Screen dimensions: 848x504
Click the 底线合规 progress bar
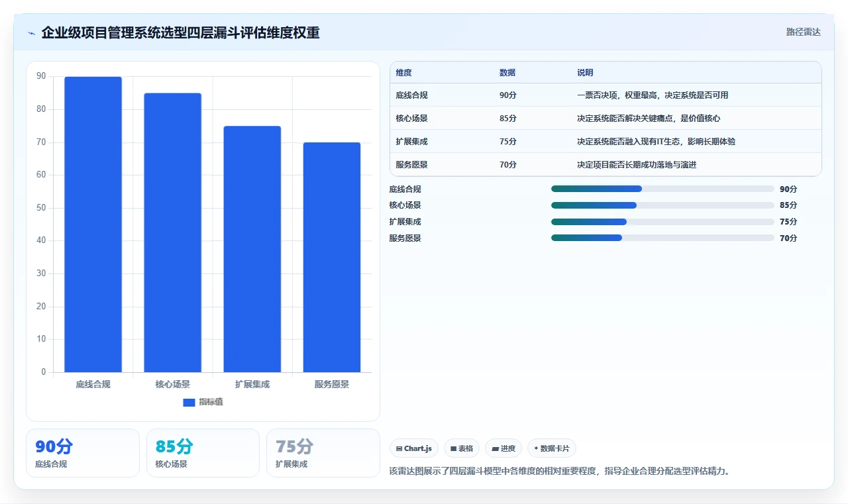coord(662,189)
